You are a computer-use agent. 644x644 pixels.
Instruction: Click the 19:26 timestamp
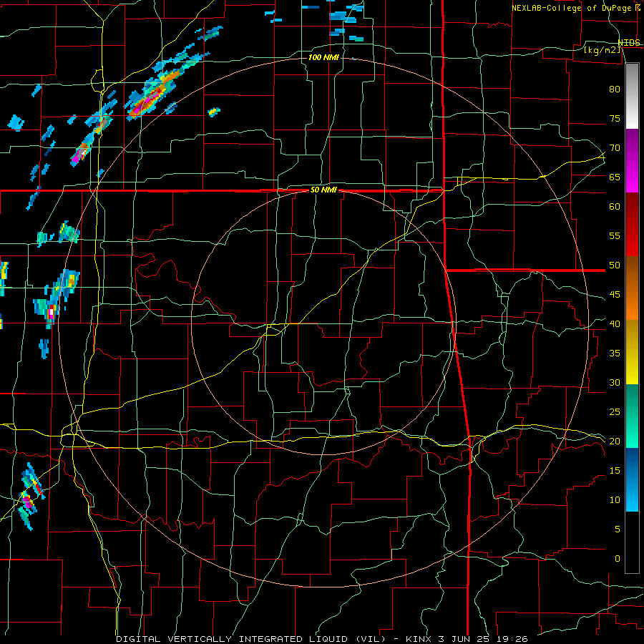pyautogui.click(x=512, y=639)
